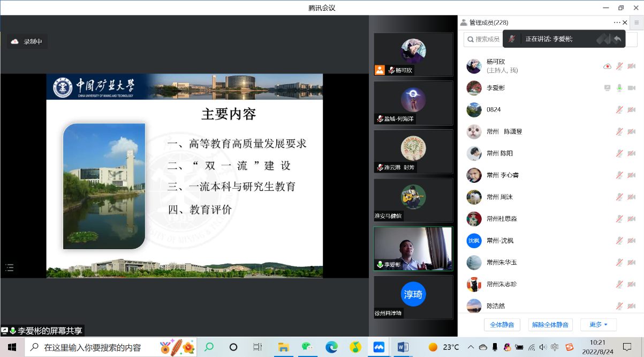Toggle microphone for participant 李爱彬
This screenshot has height=357, width=644.
[x=619, y=88]
